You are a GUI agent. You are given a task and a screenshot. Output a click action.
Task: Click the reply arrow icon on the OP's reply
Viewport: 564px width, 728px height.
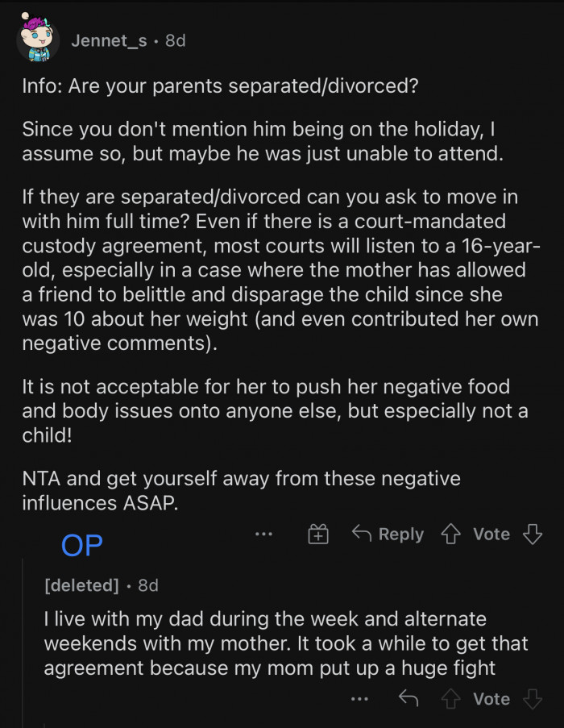408,698
